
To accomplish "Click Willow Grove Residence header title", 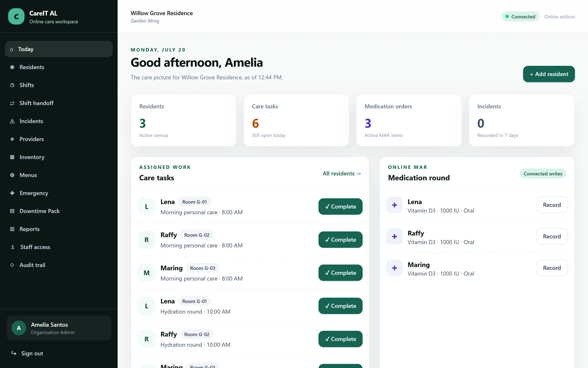I will tap(162, 13).
